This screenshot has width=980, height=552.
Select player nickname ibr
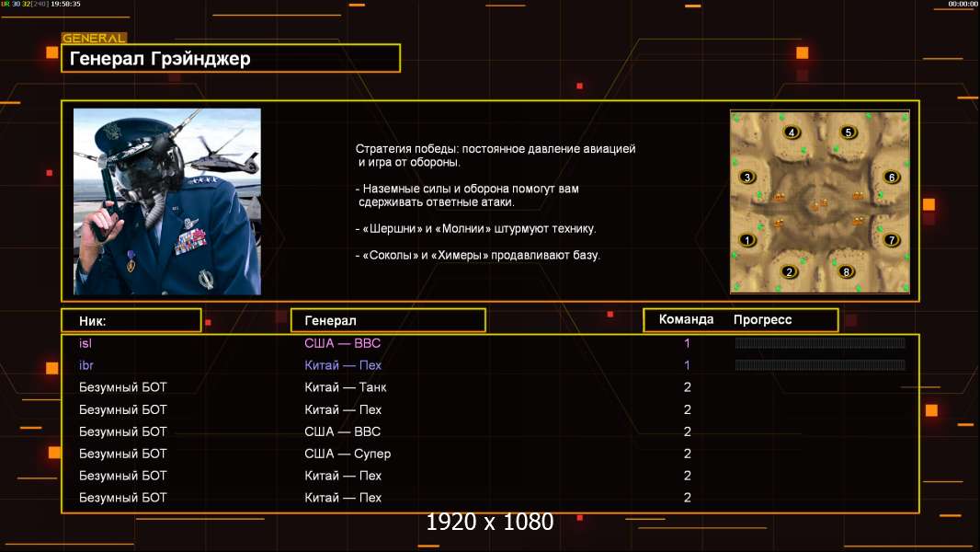[x=86, y=365]
